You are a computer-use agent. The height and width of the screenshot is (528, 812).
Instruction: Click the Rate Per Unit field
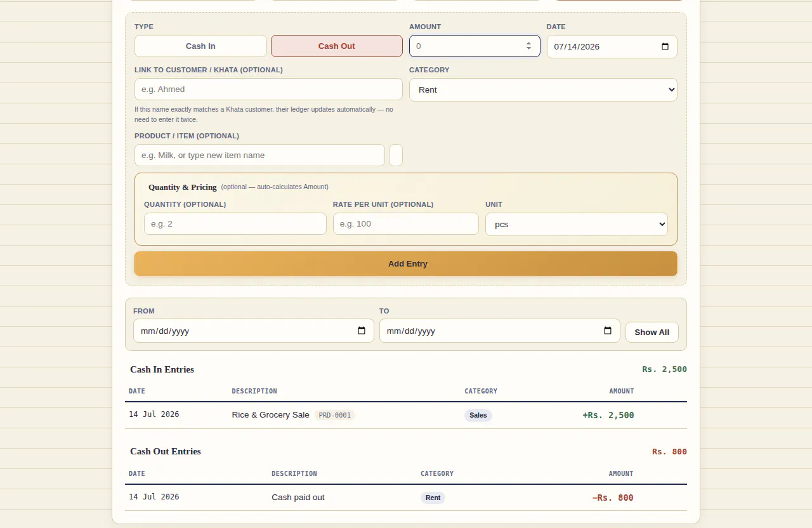[x=406, y=224]
